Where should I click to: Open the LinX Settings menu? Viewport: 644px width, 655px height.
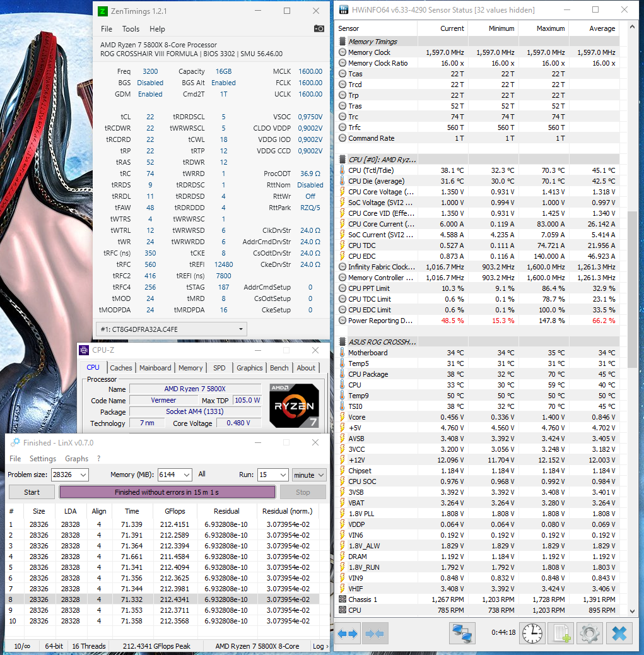pos(43,459)
